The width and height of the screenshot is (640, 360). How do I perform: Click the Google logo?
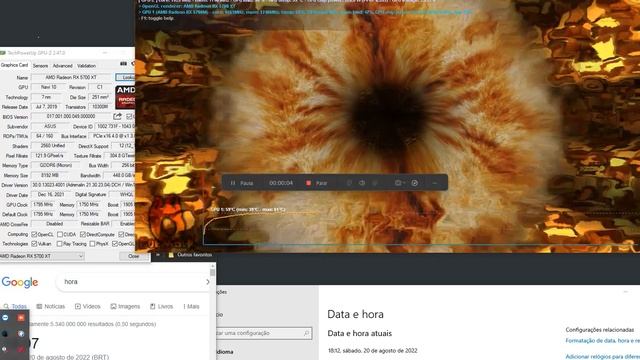click(x=20, y=282)
